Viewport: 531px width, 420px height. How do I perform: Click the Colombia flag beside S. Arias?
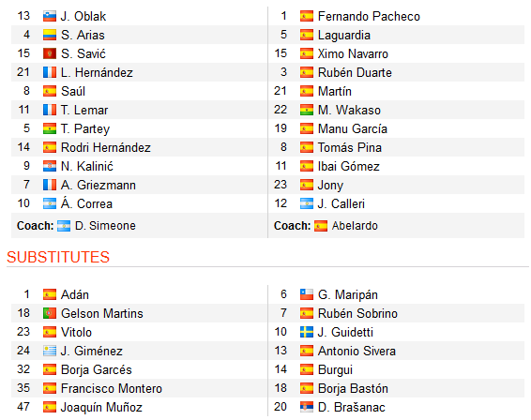[x=50, y=35]
